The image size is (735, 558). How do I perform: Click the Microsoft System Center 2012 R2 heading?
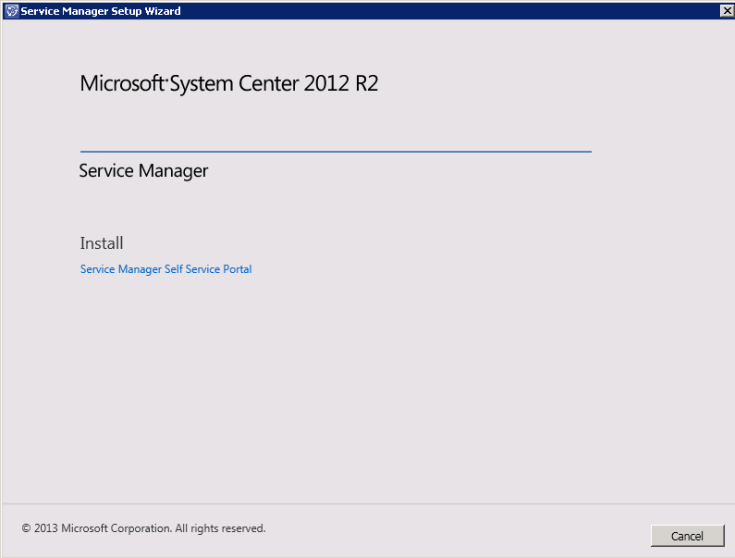tap(229, 84)
